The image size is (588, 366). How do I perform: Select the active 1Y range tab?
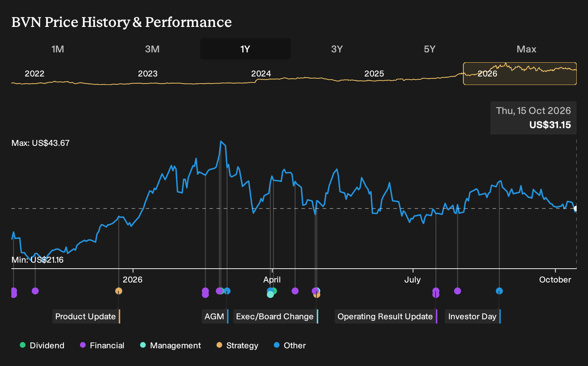(246, 49)
